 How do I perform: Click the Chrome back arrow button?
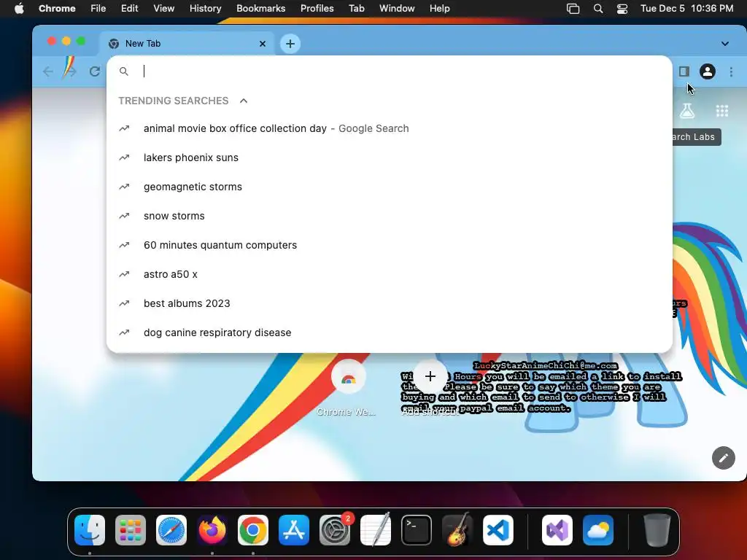coord(47,71)
